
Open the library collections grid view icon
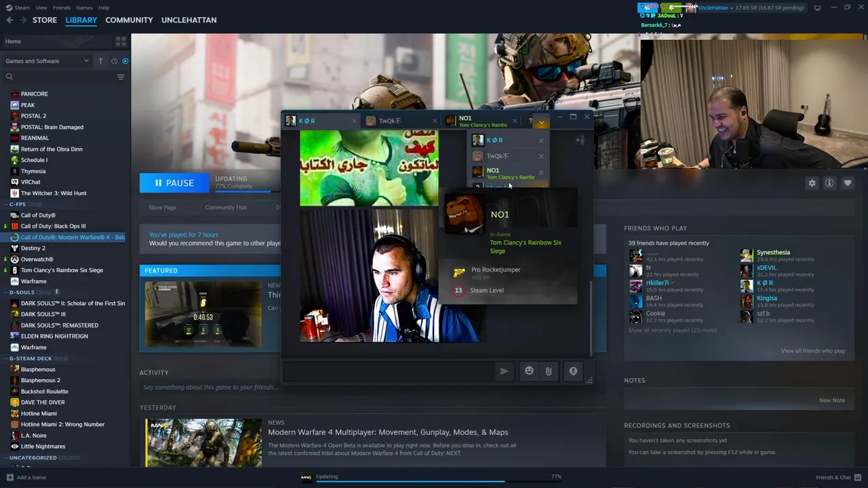click(x=121, y=41)
